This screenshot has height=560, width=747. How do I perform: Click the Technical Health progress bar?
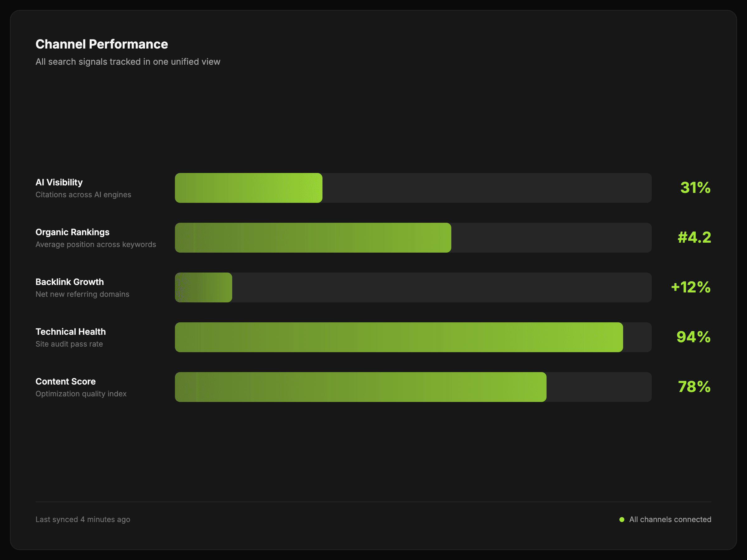click(x=413, y=337)
